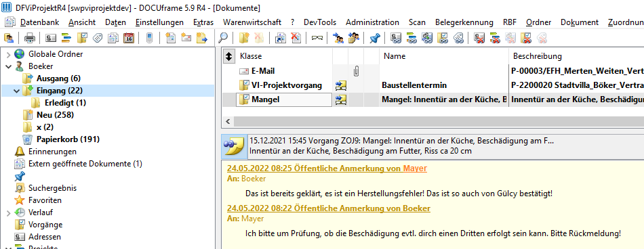Screen dimensions: 644x249
Task: Click the new note with arrow icon
Action: [x=201, y=39]
